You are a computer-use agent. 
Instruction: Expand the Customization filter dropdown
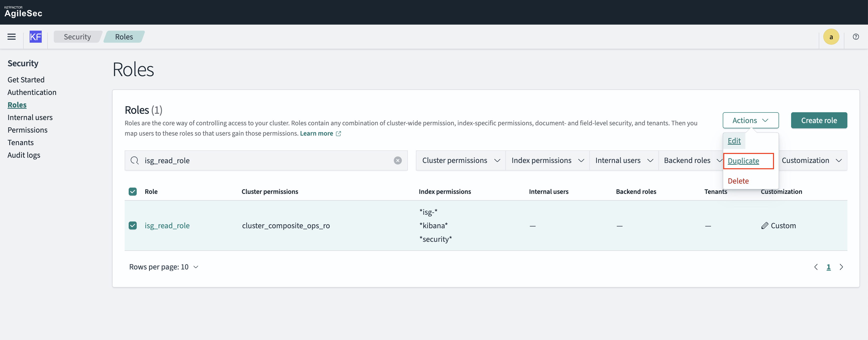coord(811,160)
